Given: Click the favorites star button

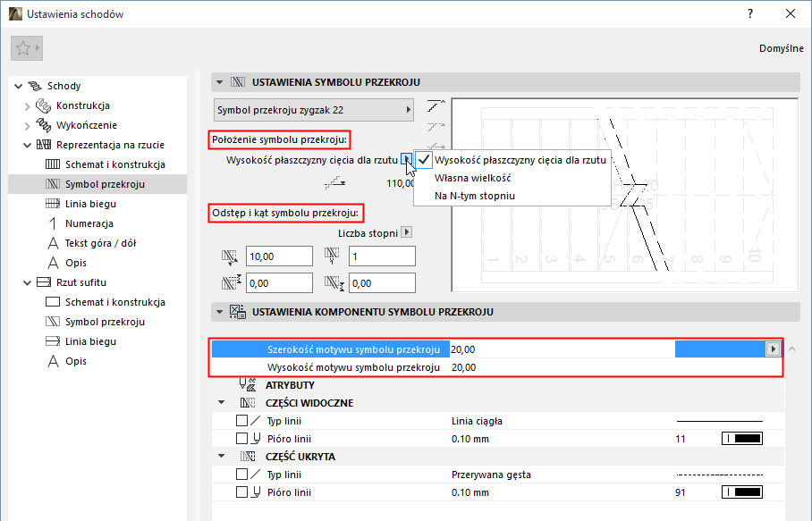Looking at the screenshot, I should [27, 48].
